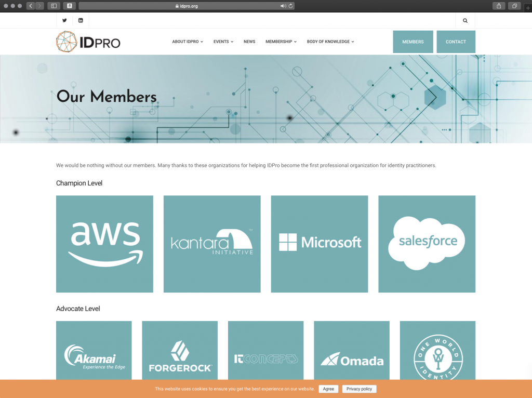Show the Safari sidebar
Image resolution: width=532 pixels, height=398 pixels.
tap(54, 6)
